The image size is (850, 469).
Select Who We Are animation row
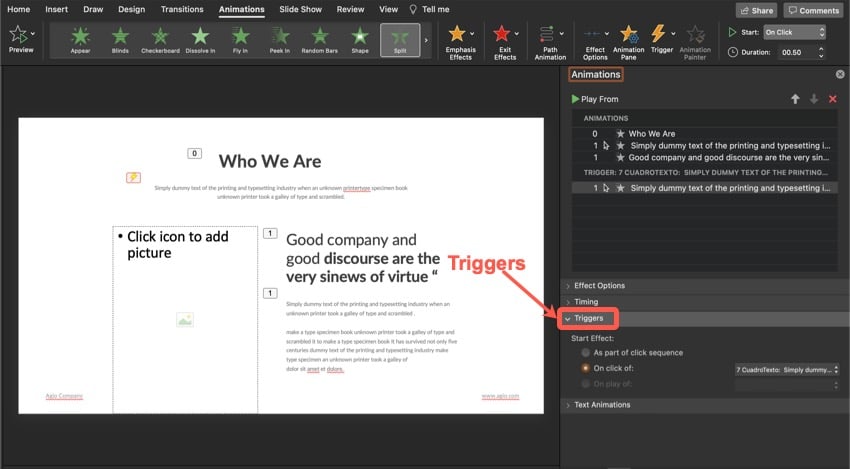705,133
